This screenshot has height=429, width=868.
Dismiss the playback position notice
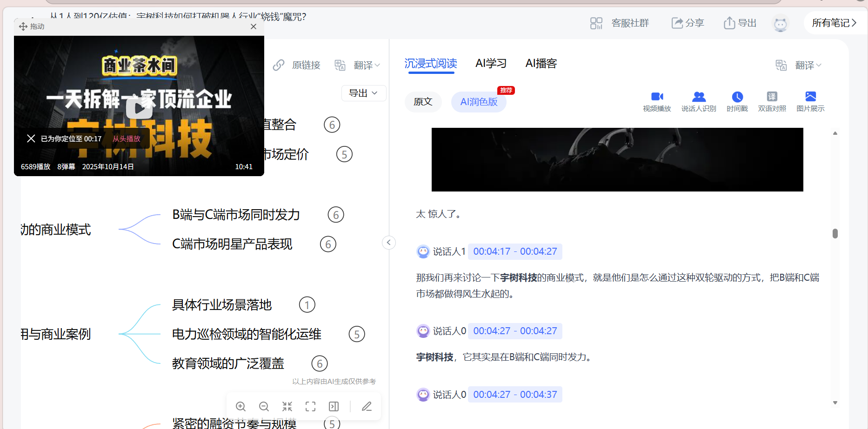pyautogui.click(x=31, y=139)
